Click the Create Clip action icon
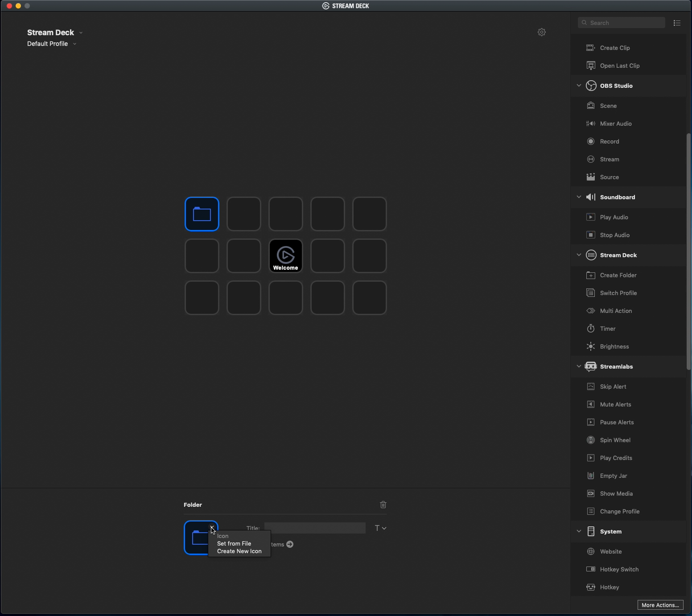The height and width of the screenshot is (616, 692). [591, 48]
